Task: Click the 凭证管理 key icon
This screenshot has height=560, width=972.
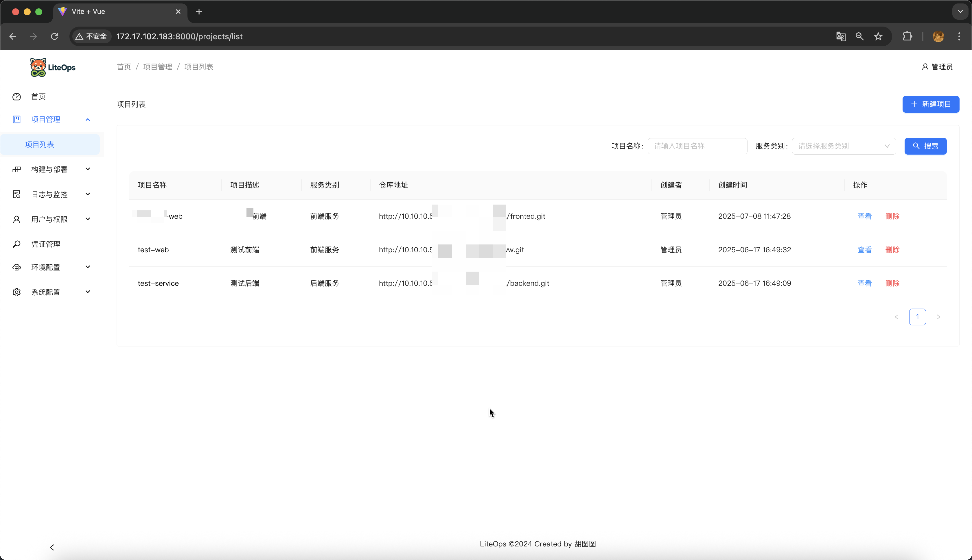Action: coord(16,244)
